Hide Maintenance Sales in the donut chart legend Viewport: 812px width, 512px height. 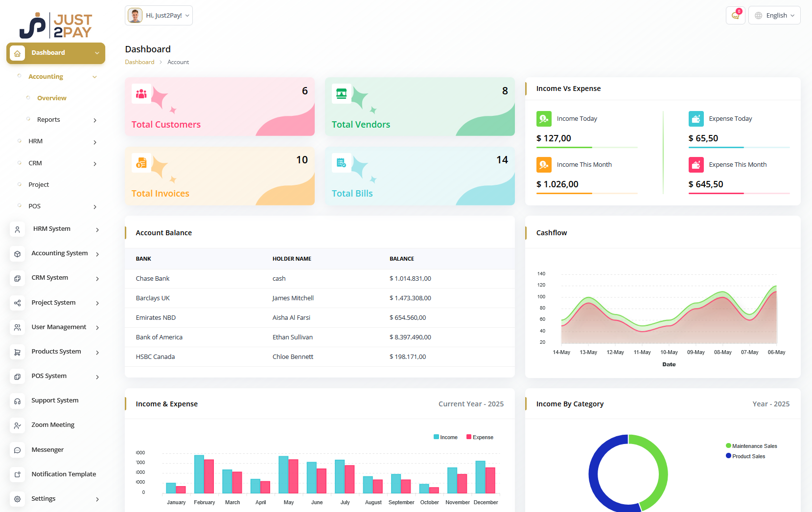751,445
